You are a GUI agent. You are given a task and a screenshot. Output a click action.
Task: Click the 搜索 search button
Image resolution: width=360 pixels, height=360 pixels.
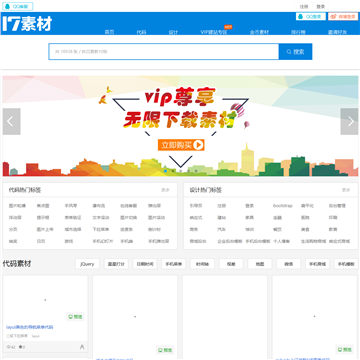(x=296, y=52)
